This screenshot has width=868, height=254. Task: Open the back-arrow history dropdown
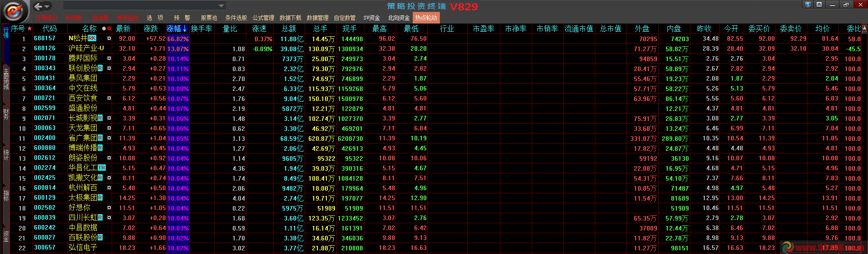[x=47, y=6]
